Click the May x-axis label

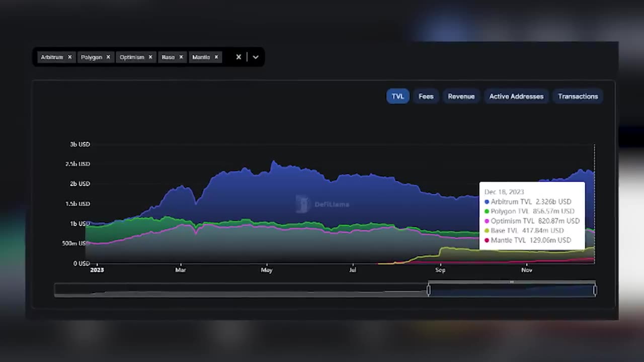267,270
